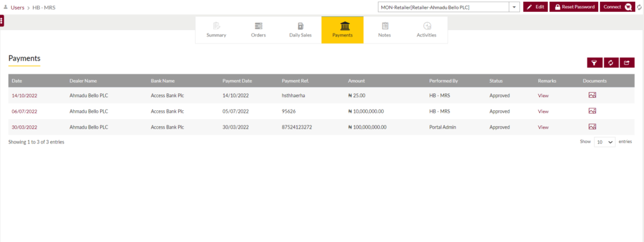
Task: Click the Remarks column header
Action: point(547,81)
